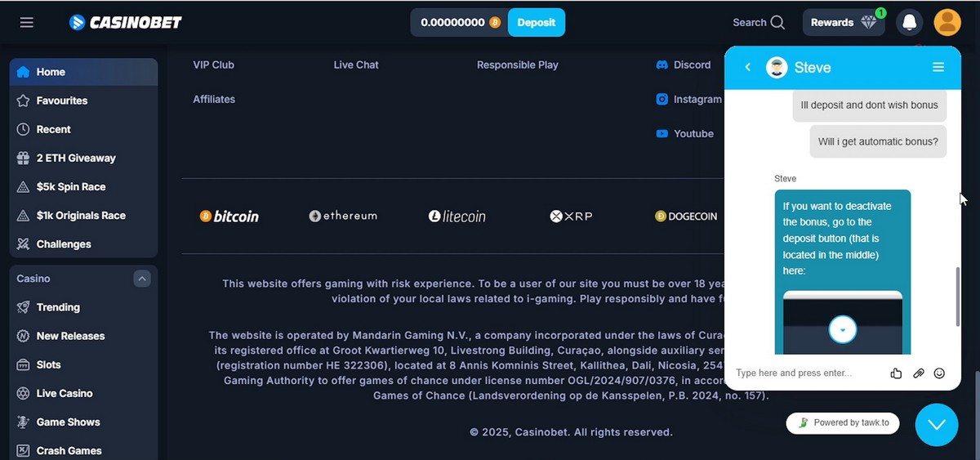Open the Rewards button
The height and width of the screenshot is (460, 980).
pos(843,23)
